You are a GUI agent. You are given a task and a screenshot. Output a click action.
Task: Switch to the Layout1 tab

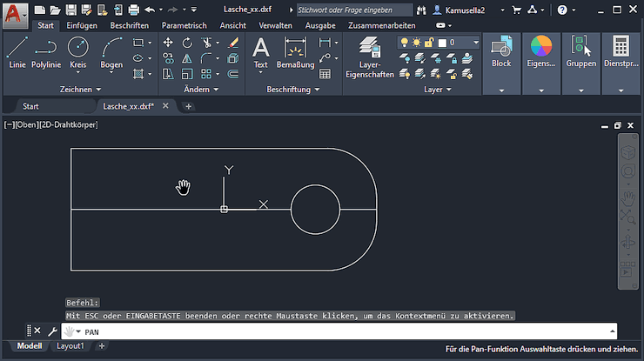[70, 346]
